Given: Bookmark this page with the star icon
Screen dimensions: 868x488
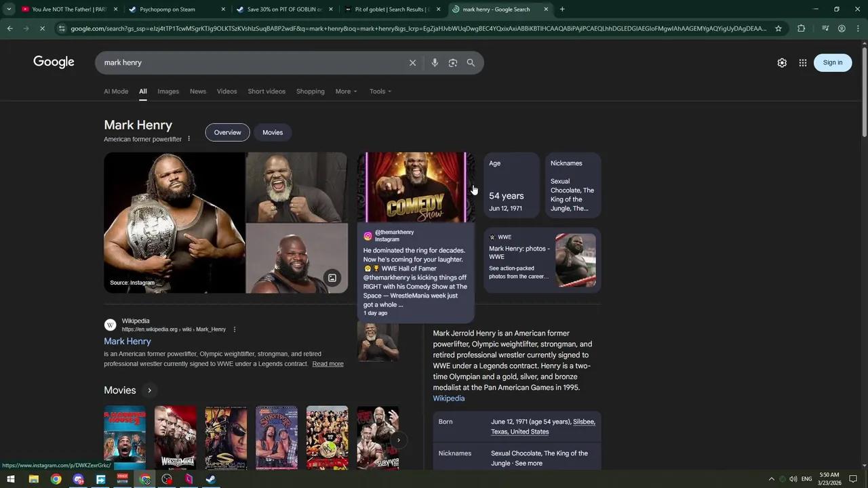Looking at the screenshot, I should click(x=778, y=28).
